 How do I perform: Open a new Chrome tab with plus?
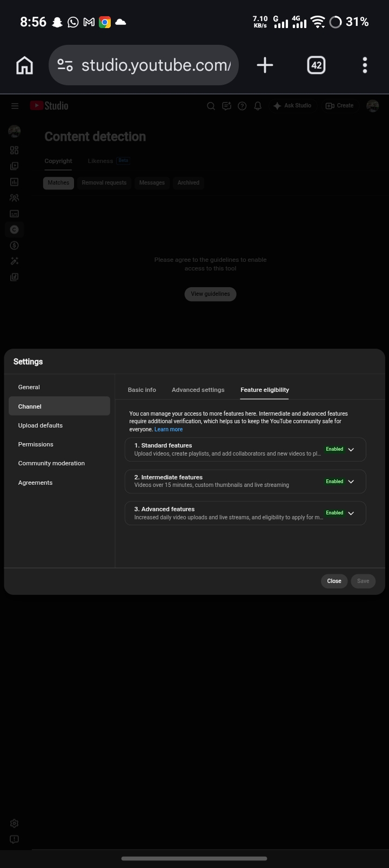click(x=265, y=65)
